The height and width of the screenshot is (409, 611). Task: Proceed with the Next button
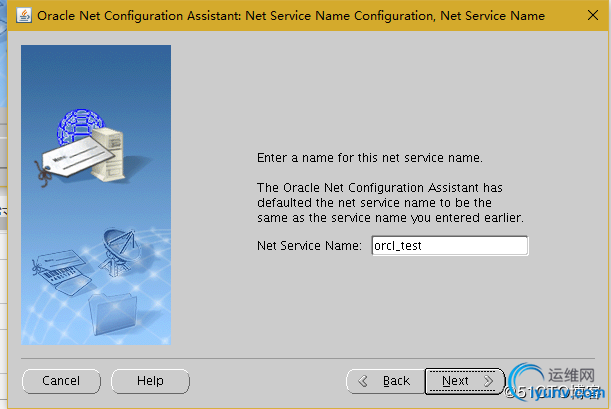462,381
